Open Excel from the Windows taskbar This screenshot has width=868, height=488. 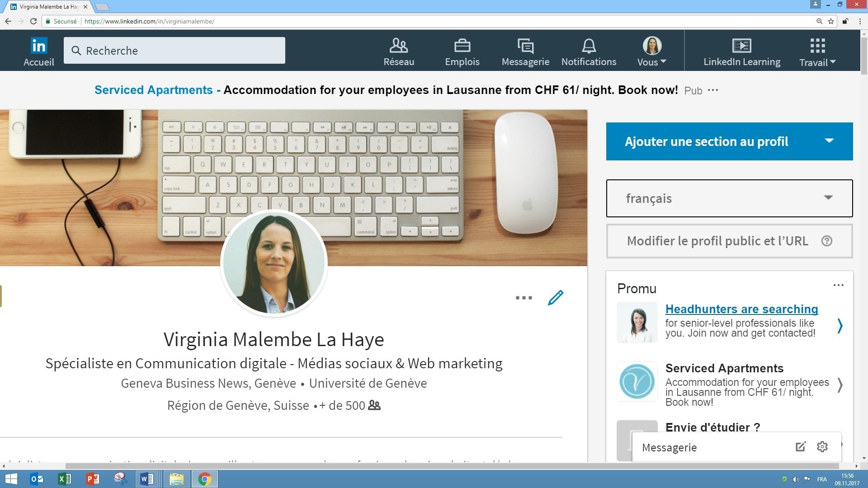65,479
